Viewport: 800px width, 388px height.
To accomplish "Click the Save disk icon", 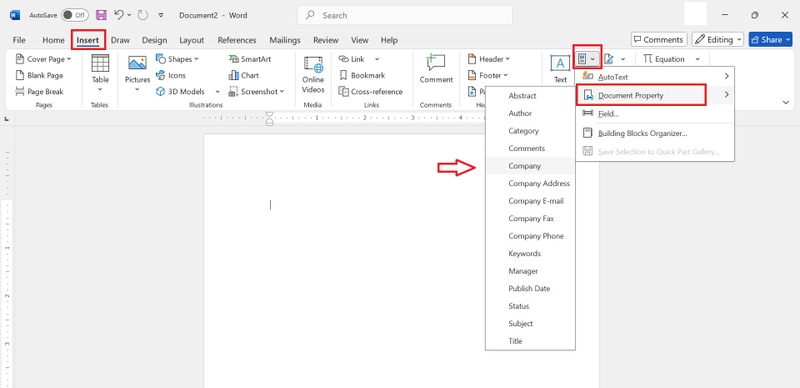I will [102, 15].
